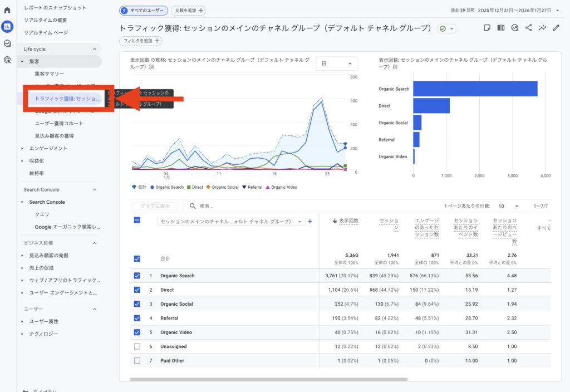570x392 pixels.
Task: Open the Insights sparkline icon
Action: (542, 27)
